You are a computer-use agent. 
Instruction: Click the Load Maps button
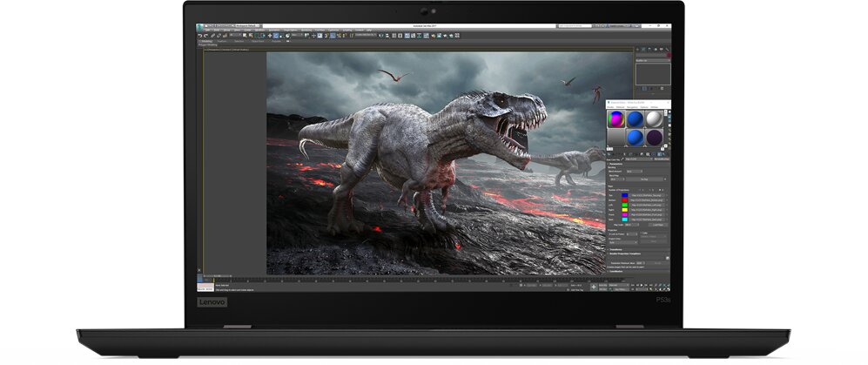pos(658,225)
